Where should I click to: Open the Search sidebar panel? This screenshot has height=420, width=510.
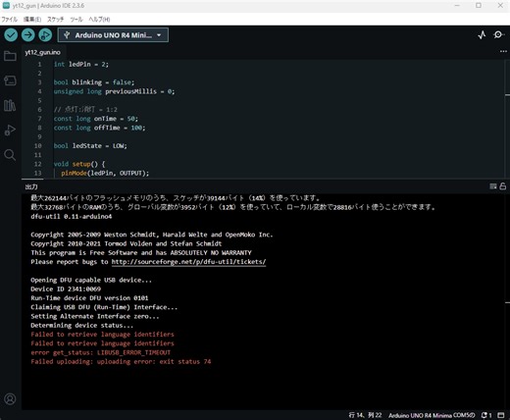(10, 155)
